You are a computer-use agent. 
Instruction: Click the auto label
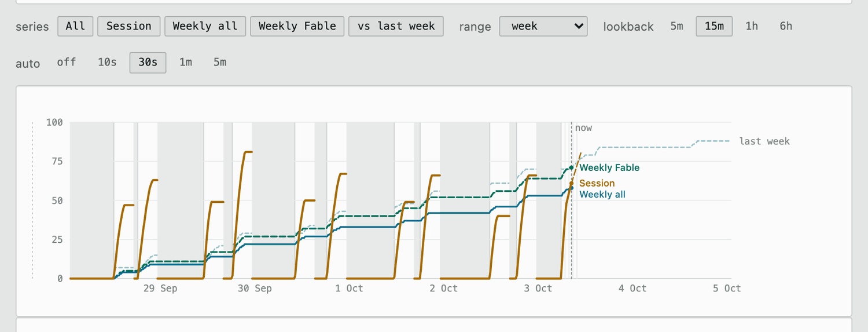click(28, 63)
